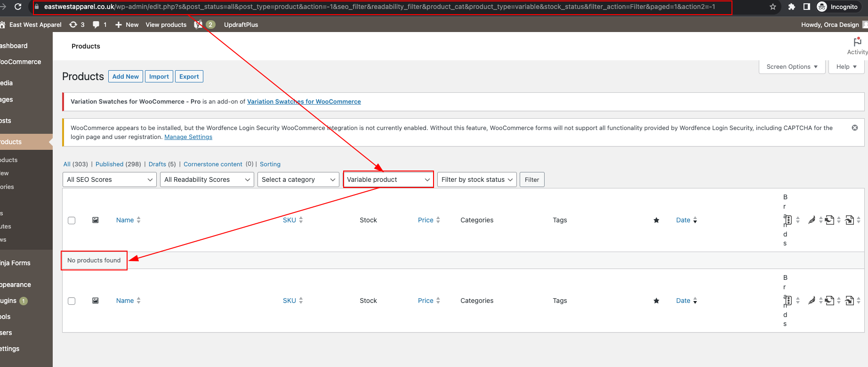Tick the select-all checkbox in table header
Image resolution: width=868 pixels, height=367 pixels.
tap(72, 220)
